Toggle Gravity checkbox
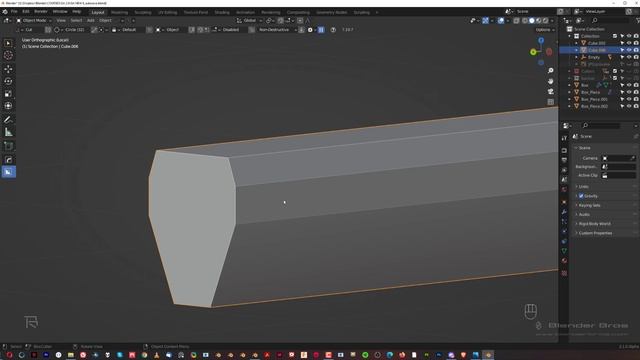Screen dimensions: 640x360 coord(581,196)
